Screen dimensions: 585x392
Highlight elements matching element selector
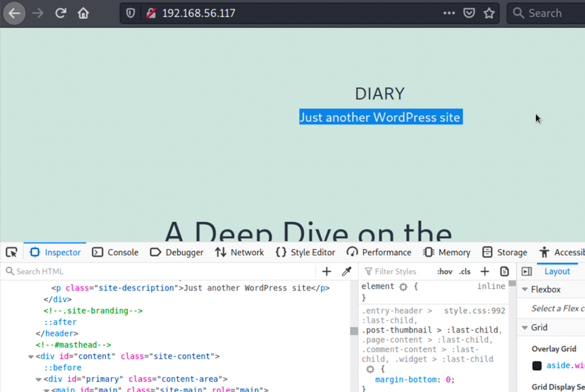click(404, 287)
